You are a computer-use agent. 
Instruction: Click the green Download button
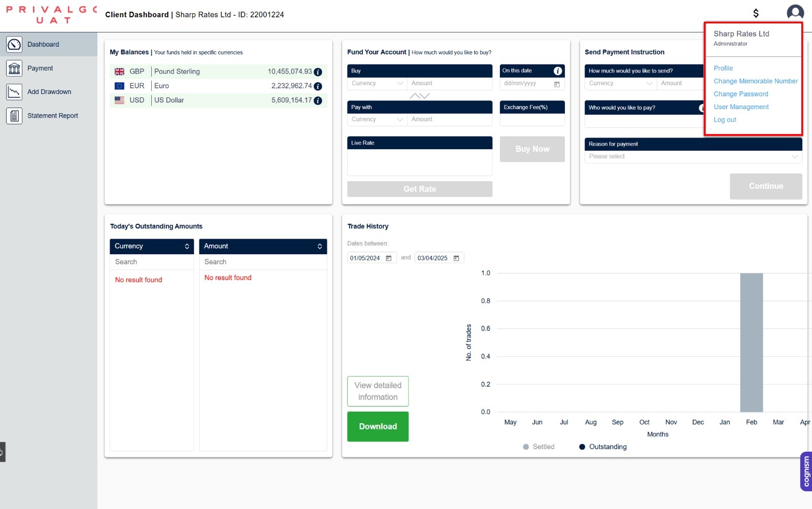[378, 426]
